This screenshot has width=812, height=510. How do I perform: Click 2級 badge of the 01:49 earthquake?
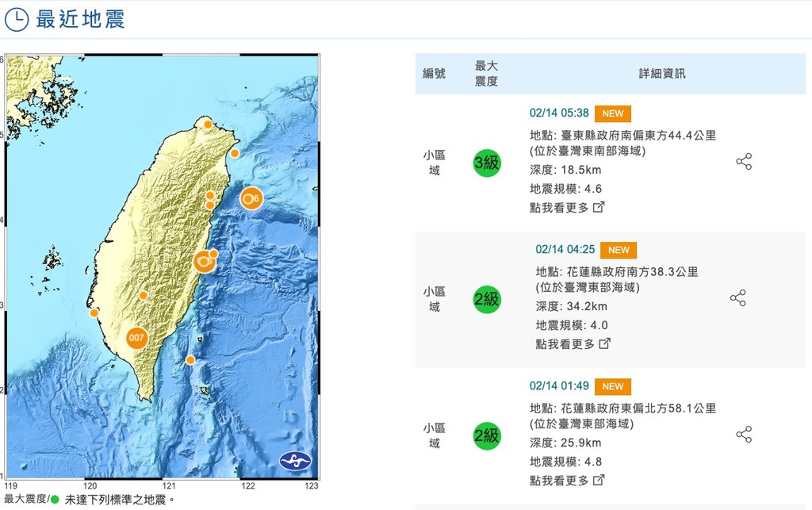(x=486, y=435)
